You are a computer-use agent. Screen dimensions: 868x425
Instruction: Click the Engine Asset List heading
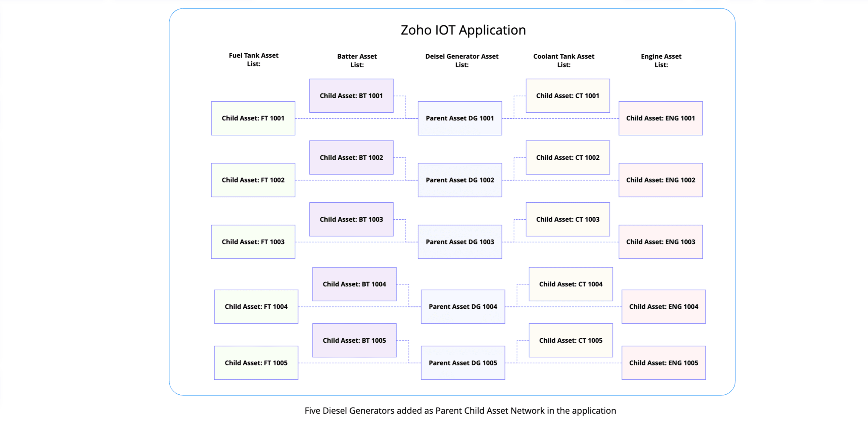[x=661, y=61]
